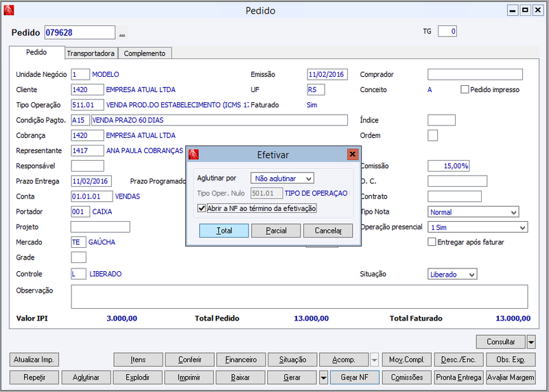
Task: Open the Complemento tab
Action: [145, 54]
